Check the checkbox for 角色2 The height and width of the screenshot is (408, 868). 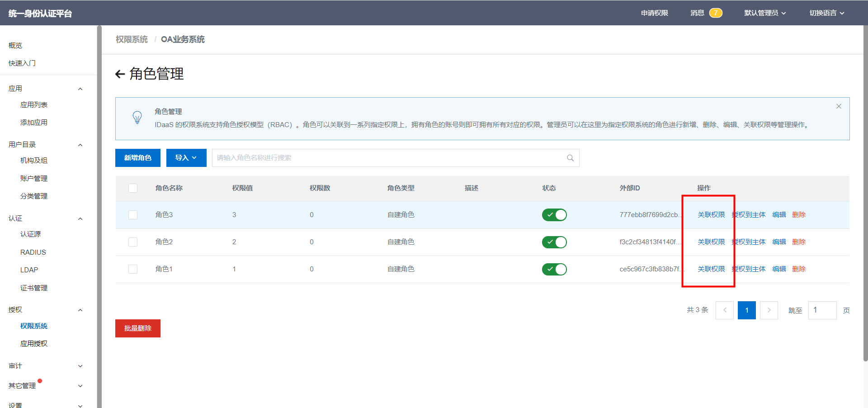(133, 242)
